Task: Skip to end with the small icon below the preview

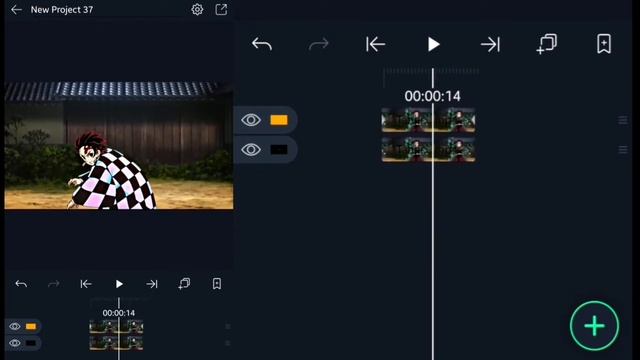Action: click(152, 284)
